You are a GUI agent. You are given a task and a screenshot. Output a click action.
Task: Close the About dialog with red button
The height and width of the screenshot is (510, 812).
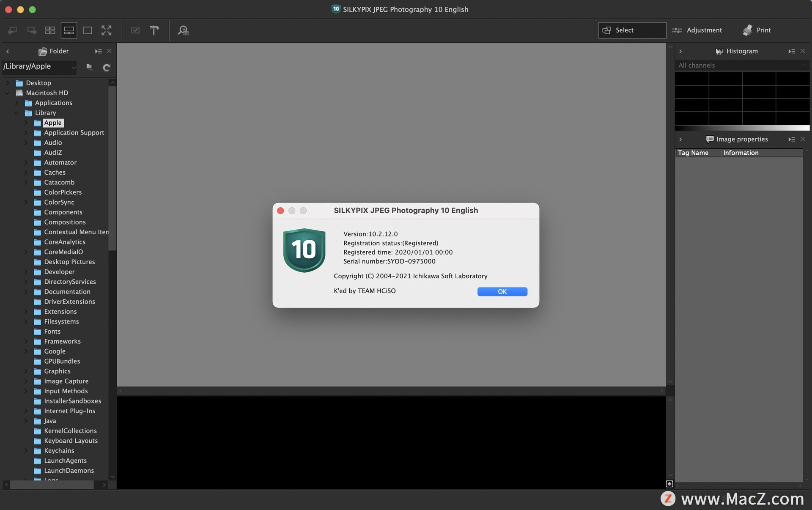(x=280, y=211)
